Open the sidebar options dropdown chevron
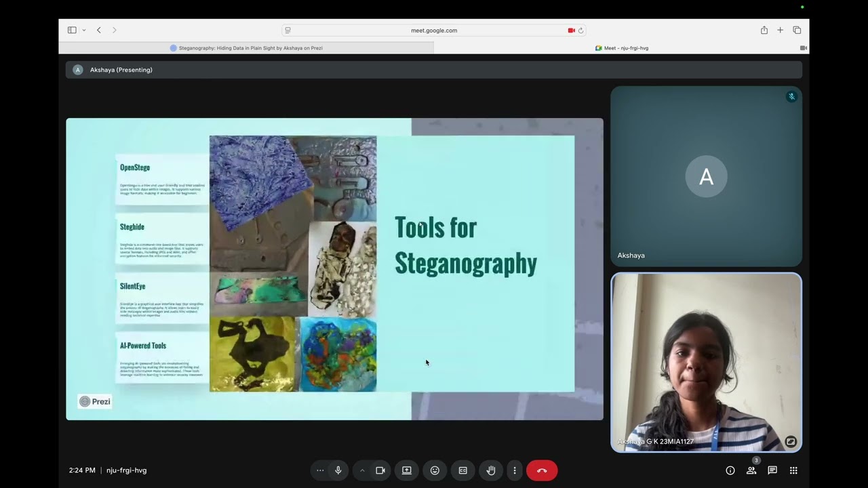Image resolution: width=868 pixels, height=488 pixels. [84, 30]
